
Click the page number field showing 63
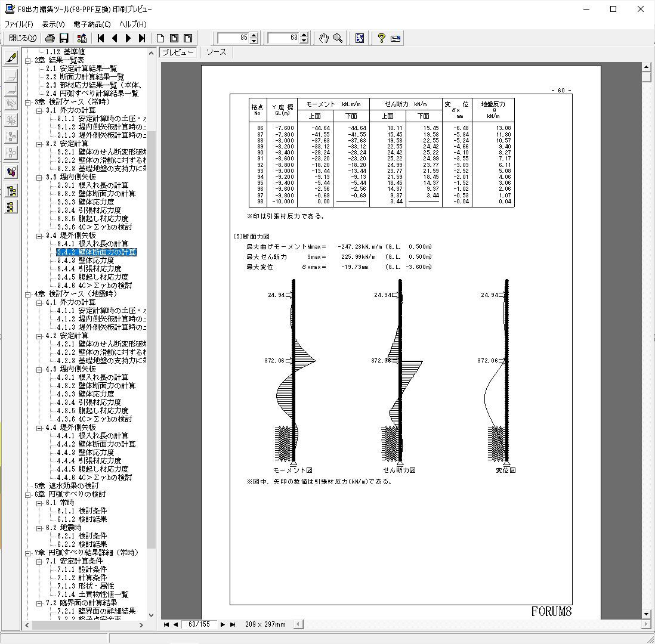283,38
